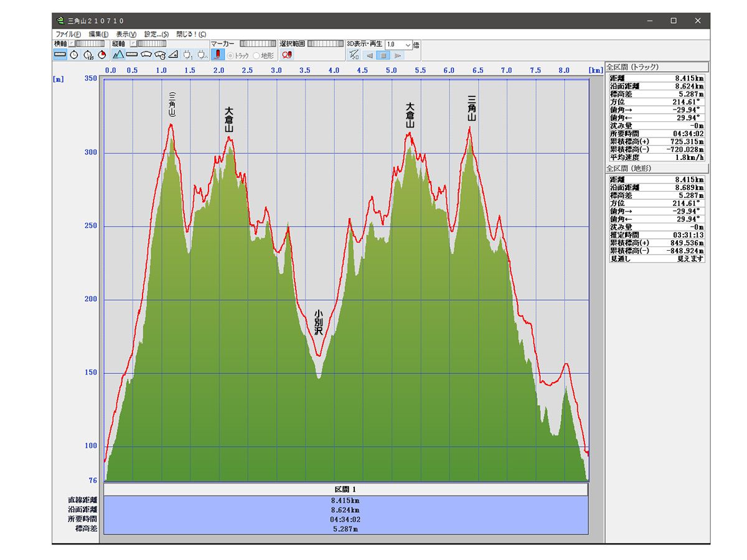
Task: Switch horizontal axis to clock time icon
Action: 74,55
